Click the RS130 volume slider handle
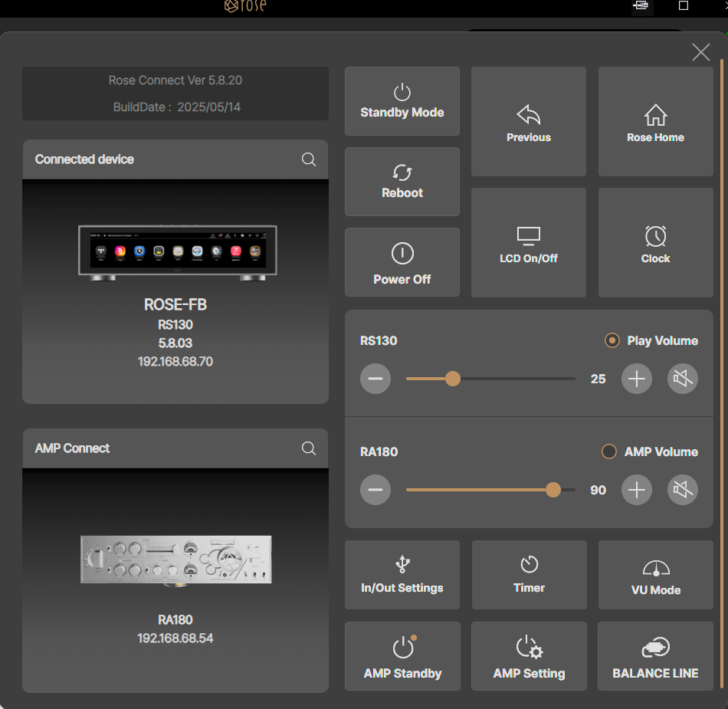The height and width of the screenshot is (709, 728). tap(453, 379)
